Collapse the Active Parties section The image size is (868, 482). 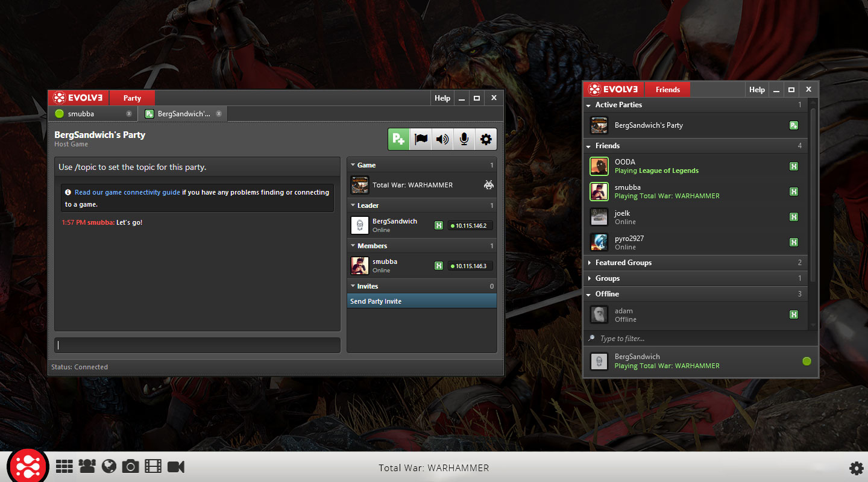point(696,105)
